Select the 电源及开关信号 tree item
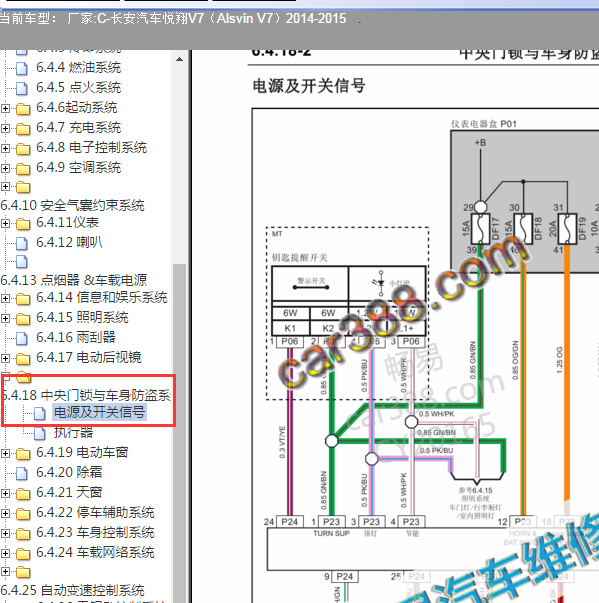Screen dimensions: 599x603 point(99,412)
